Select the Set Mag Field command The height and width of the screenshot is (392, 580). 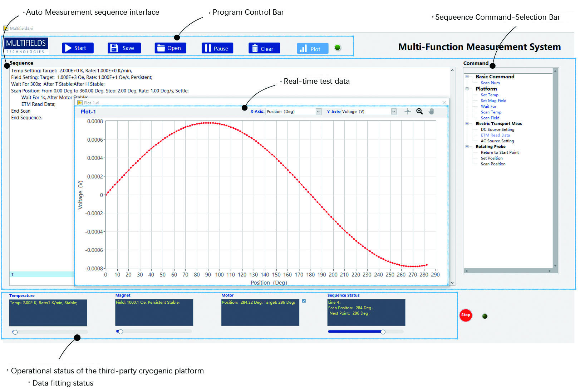click(493, 101)
